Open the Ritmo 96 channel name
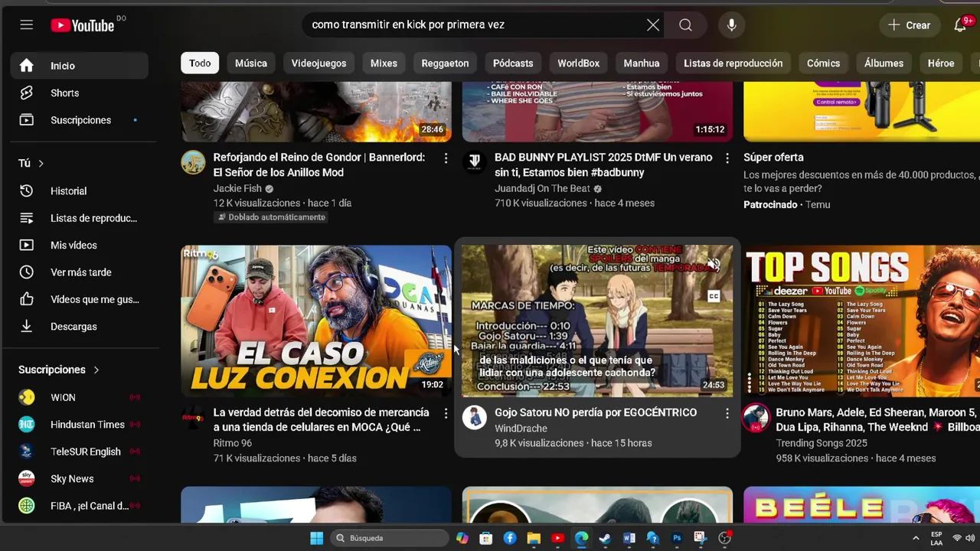The image size is (980, 551). tap(232, 443)
